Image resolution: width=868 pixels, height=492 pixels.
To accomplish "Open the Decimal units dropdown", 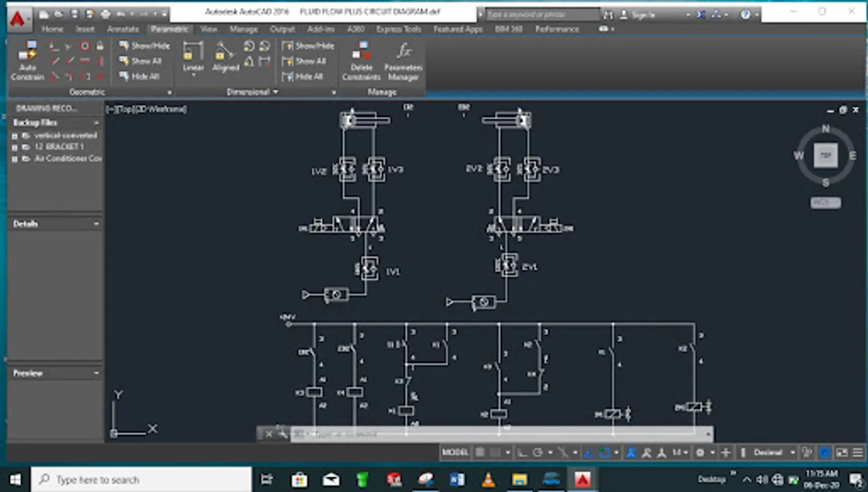I will 773,452.
